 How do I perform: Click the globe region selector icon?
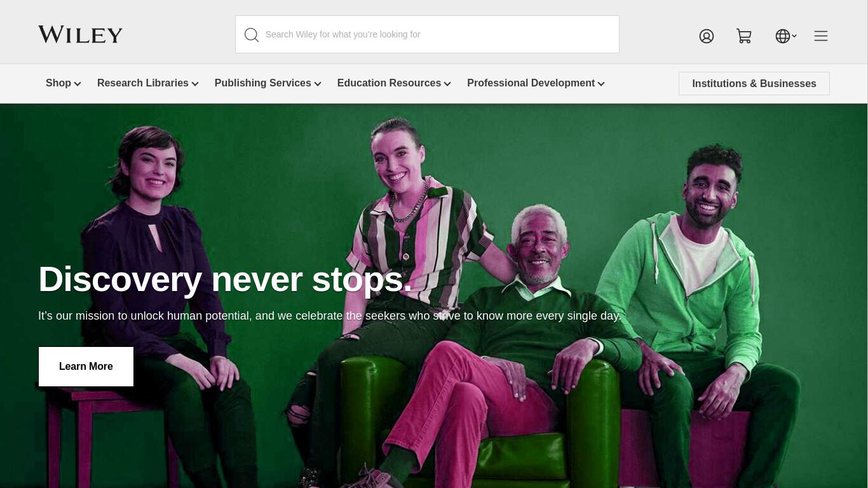[783, 36]
